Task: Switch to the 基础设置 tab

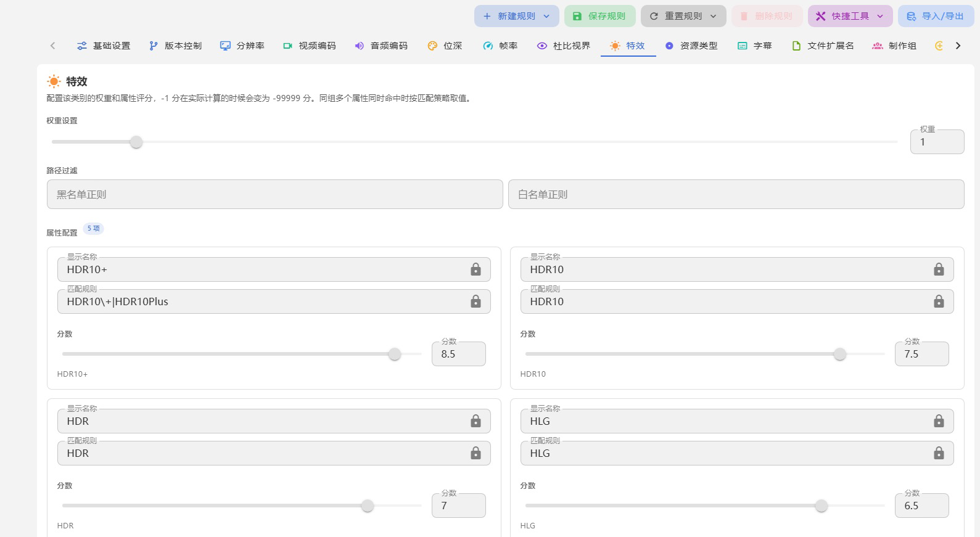Action: click(104, 46)
